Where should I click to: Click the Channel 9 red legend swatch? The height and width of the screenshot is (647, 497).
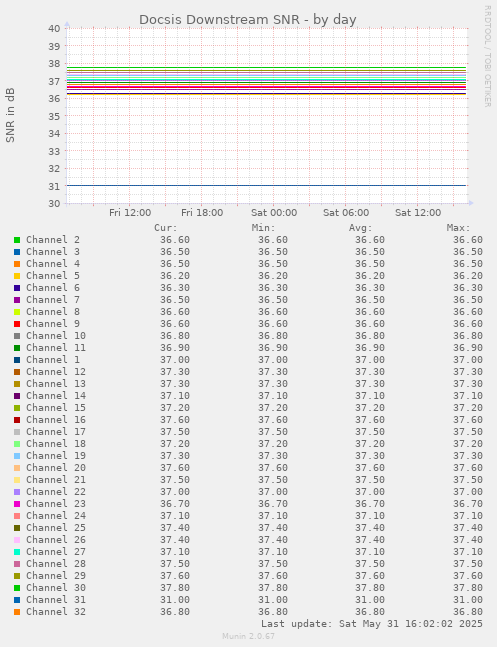coord(17,324)
